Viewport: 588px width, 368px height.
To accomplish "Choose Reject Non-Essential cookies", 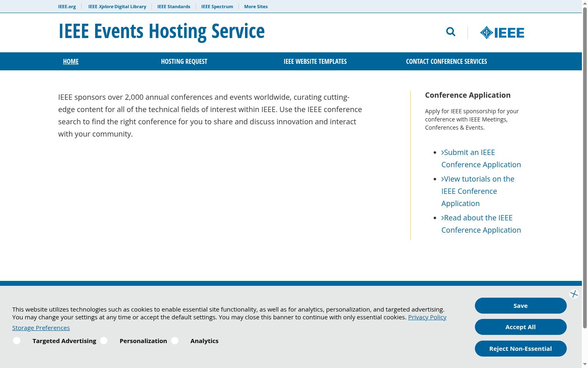I will click(x=521, y=348).
